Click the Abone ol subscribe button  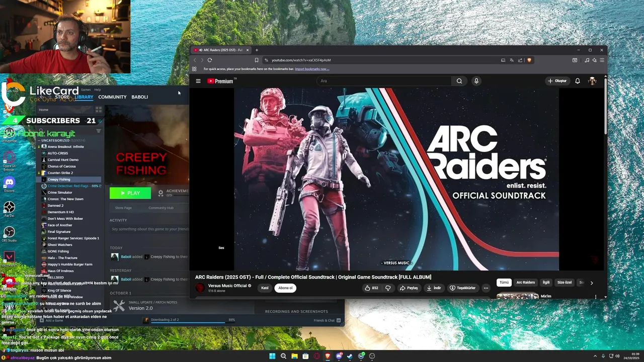click(x=285, y=288)
